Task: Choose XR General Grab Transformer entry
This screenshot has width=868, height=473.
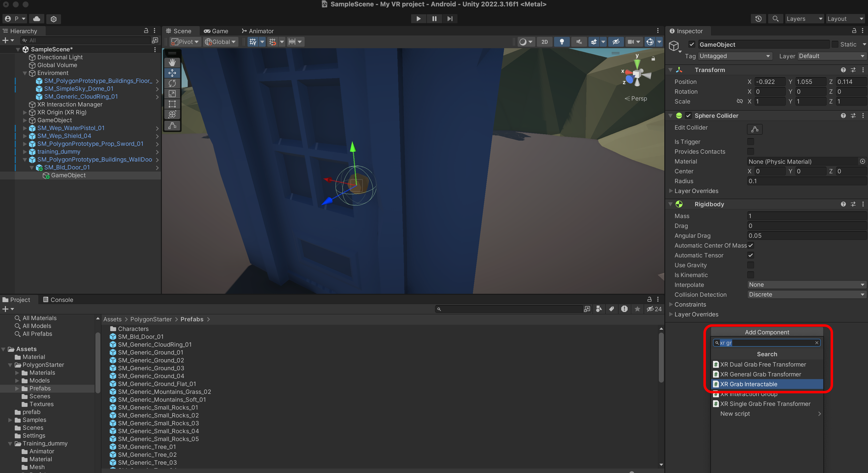Action: pos(760,374)
